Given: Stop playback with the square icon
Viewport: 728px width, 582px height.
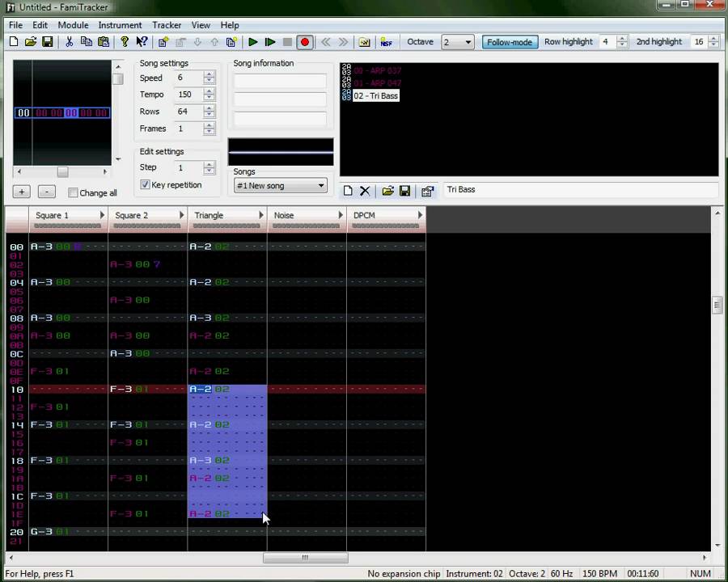Looking at the screenshot, I should (287, 42).
